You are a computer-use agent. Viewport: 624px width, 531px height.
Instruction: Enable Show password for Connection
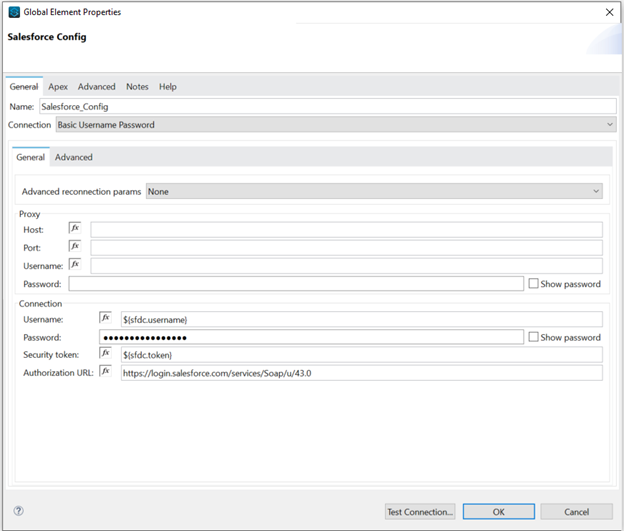point(533,337)
